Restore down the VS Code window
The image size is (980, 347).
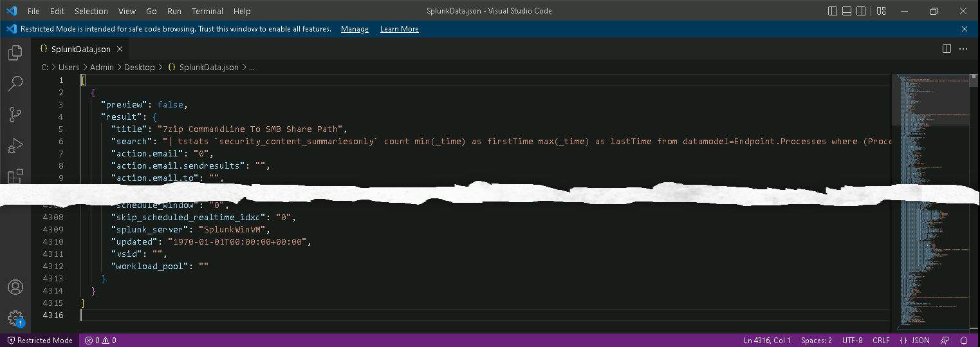coord(934,11)
